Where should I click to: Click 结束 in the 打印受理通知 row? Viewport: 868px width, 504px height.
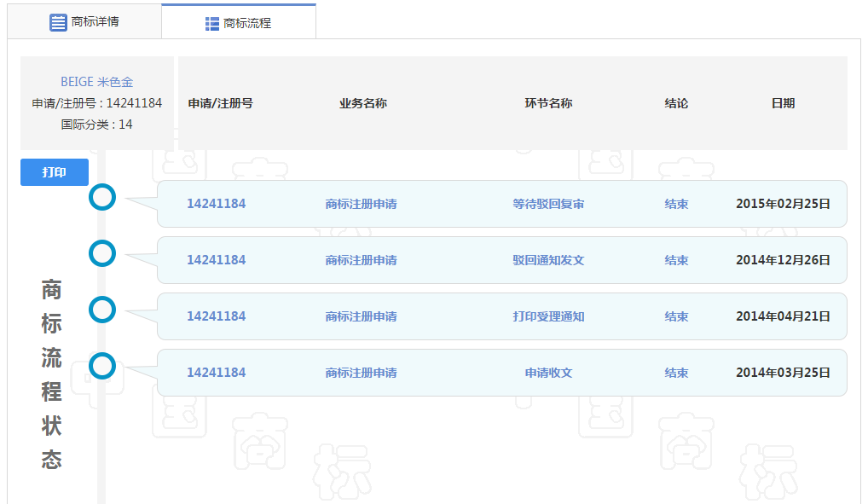pos(676,316)
